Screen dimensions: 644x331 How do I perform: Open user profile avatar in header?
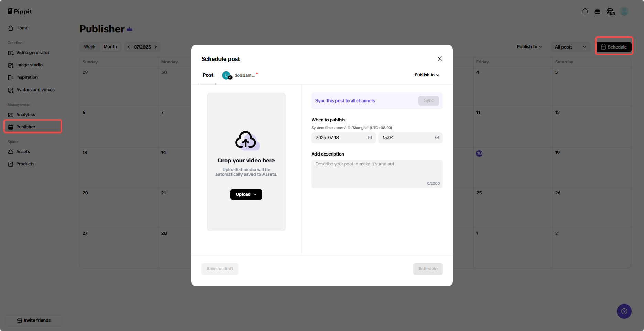(x=624, y=11)
